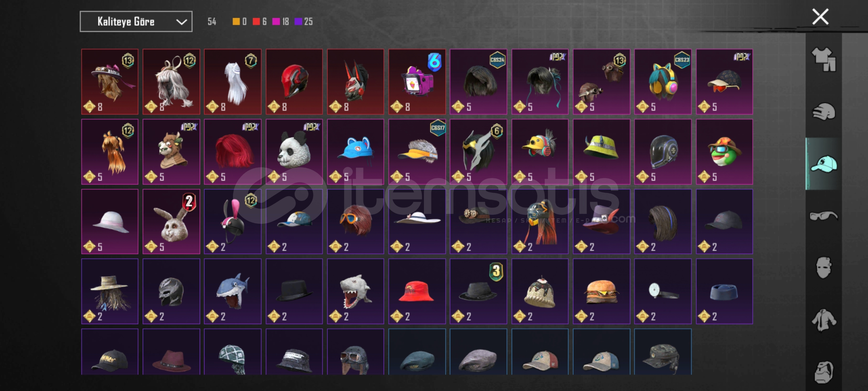The width and height of the screenshot is (868, 391).
Task: Click the dropdown chevron arrow
Action: [181, 22]
